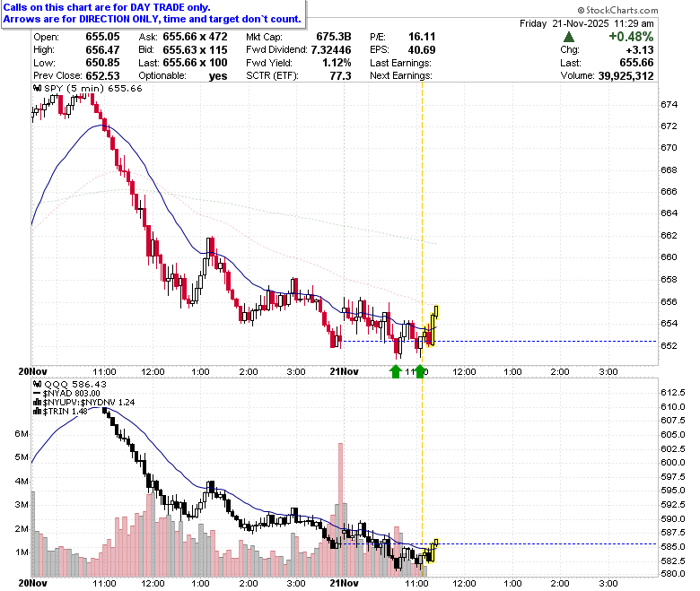
Task: Click the Mkt Cap value 675.3B
Action: point(334,37)
